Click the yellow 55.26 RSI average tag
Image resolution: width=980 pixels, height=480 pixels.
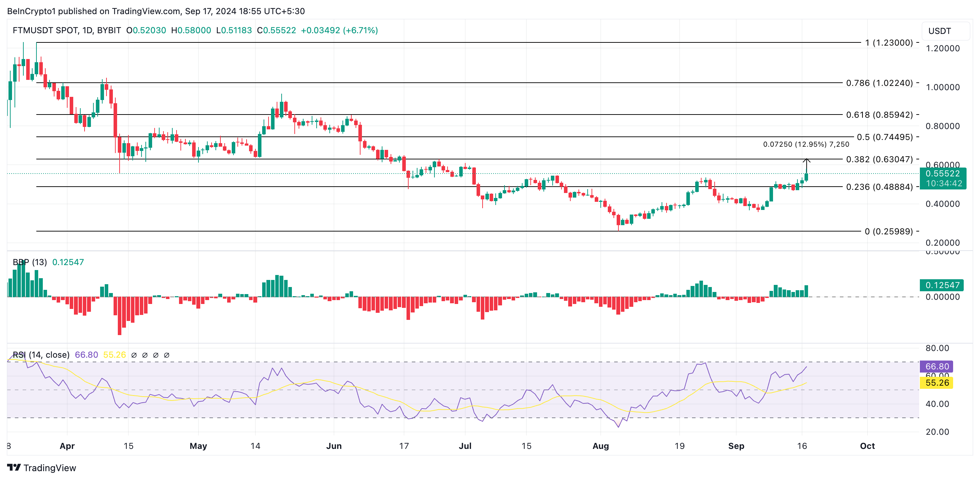click(x=936, y=383)
